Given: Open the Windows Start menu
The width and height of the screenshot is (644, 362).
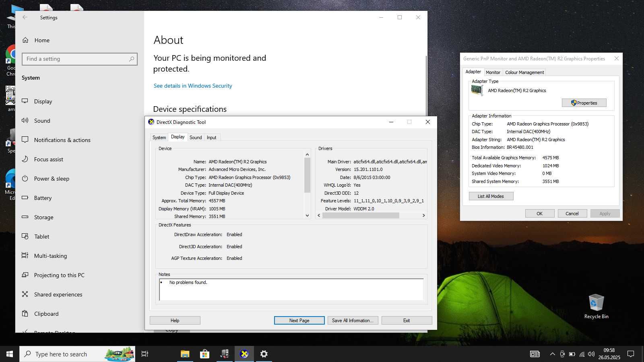Looking at the screenshot, I should [x=10, y=354].
